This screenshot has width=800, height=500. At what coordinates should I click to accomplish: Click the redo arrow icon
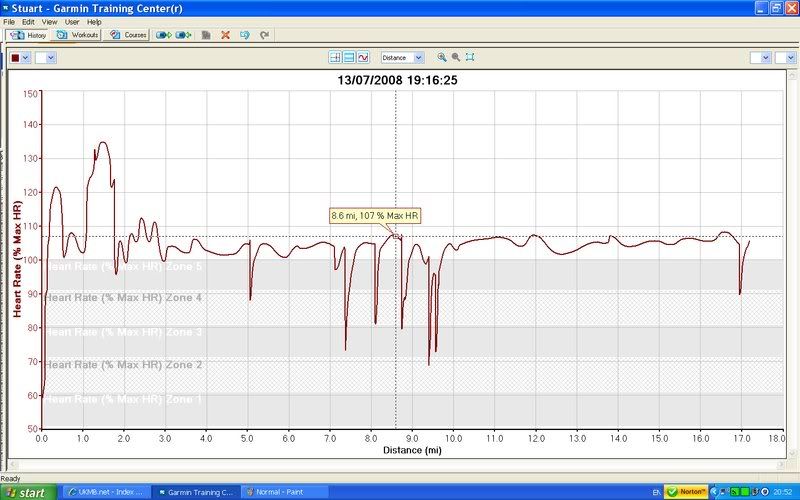pos(264,35)
